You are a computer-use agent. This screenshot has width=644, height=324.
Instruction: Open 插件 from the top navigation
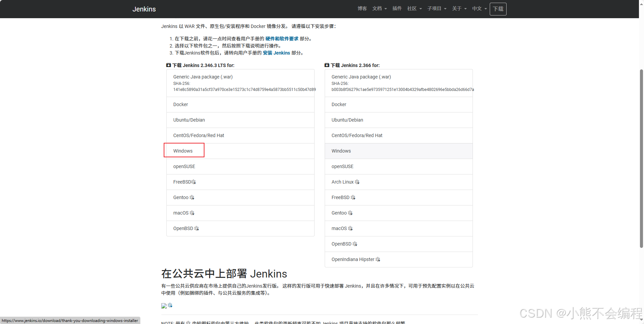point(397,8)
